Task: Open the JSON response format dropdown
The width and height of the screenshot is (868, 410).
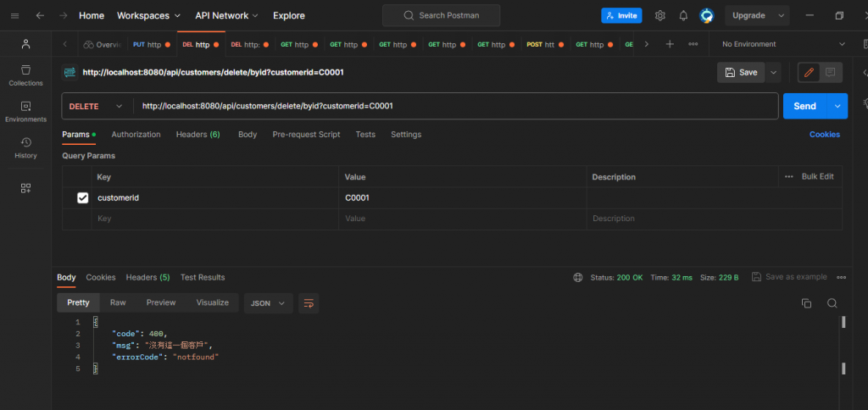Action: point(269,303)
